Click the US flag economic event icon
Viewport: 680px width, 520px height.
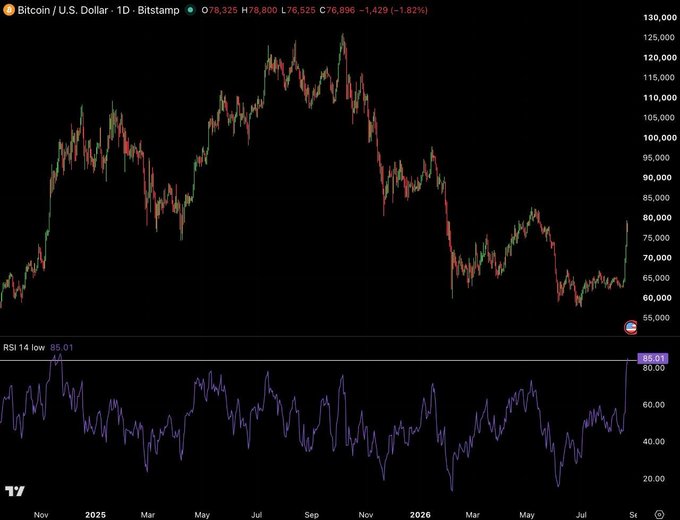[631, 327]
